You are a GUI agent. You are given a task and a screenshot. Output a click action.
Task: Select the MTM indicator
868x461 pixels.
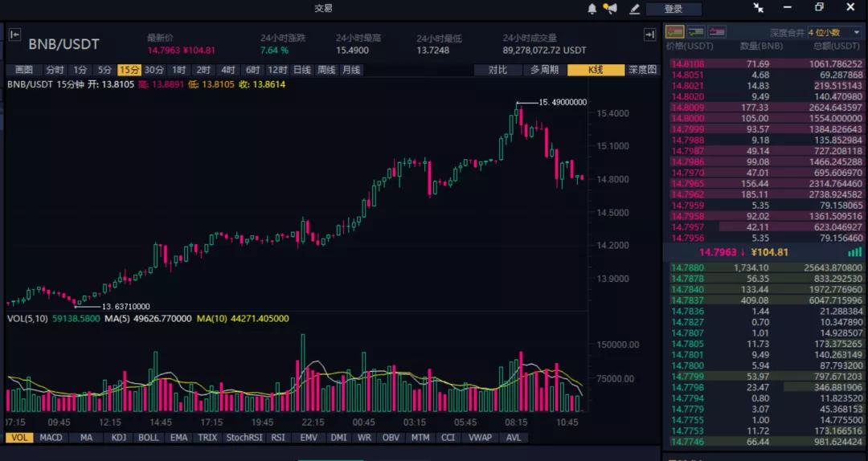click(x=420, y=438)
